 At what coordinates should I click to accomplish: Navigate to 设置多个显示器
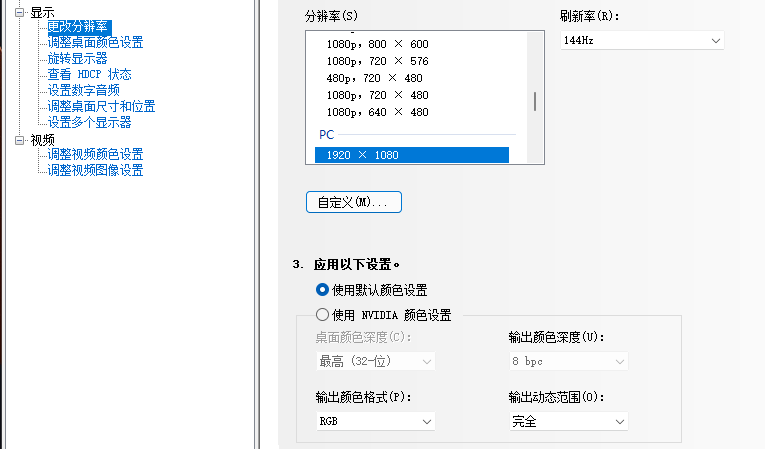pos(89,122)
